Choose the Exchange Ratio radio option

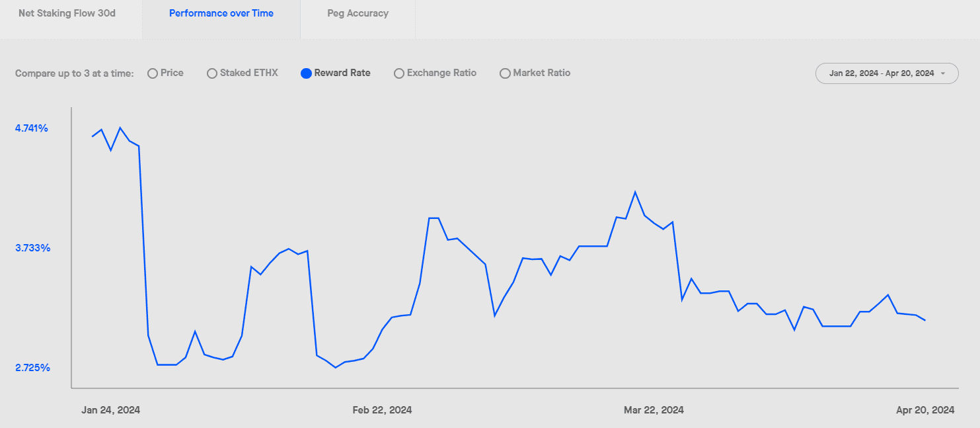click(x=399, y=73)
